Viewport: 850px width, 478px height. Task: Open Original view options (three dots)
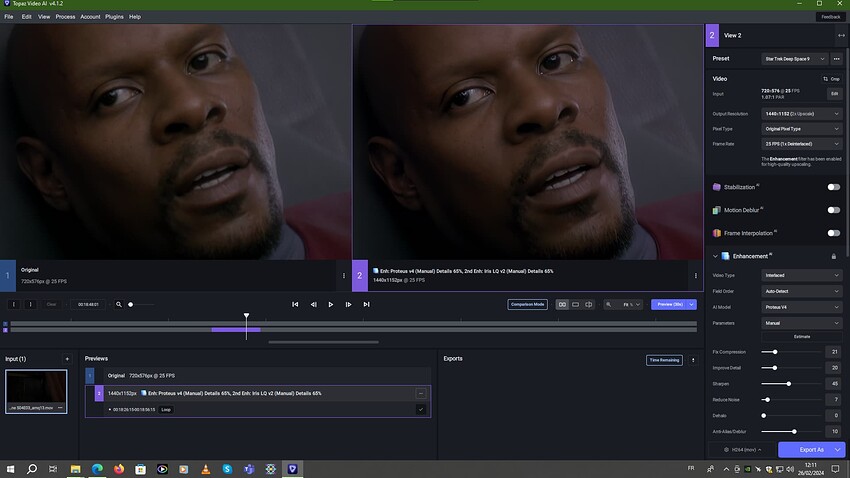[344, 275]
